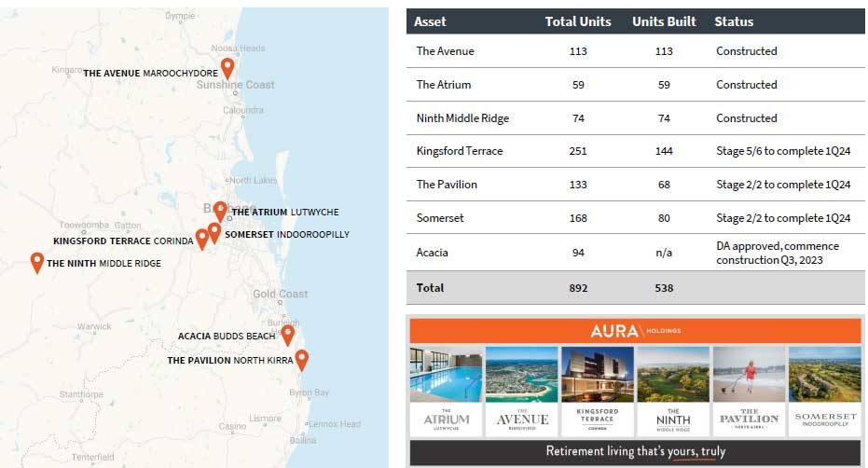Click the map pin for The Atrium Lutwyche
Screen dimensions: 868x468
[220, 212]
